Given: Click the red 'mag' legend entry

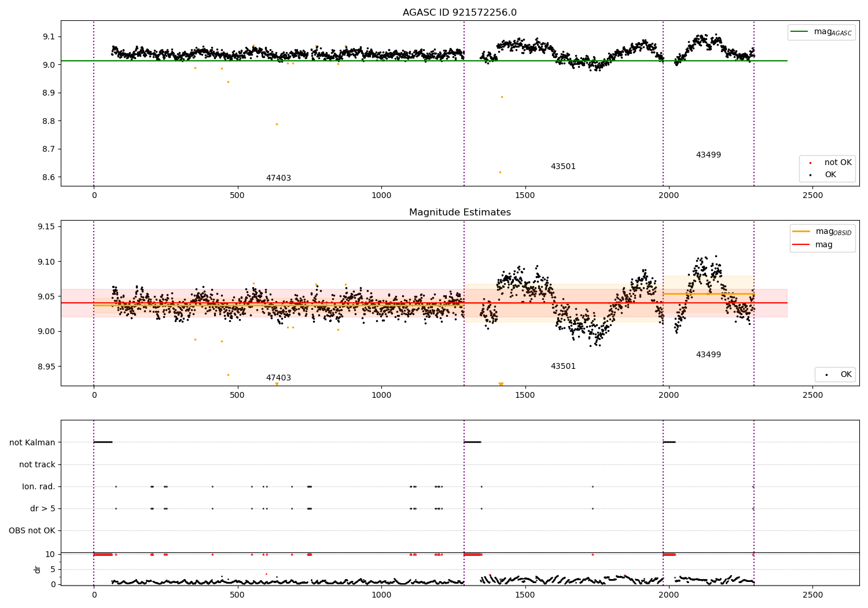Looking at the screenshot, I should [812, 244].
